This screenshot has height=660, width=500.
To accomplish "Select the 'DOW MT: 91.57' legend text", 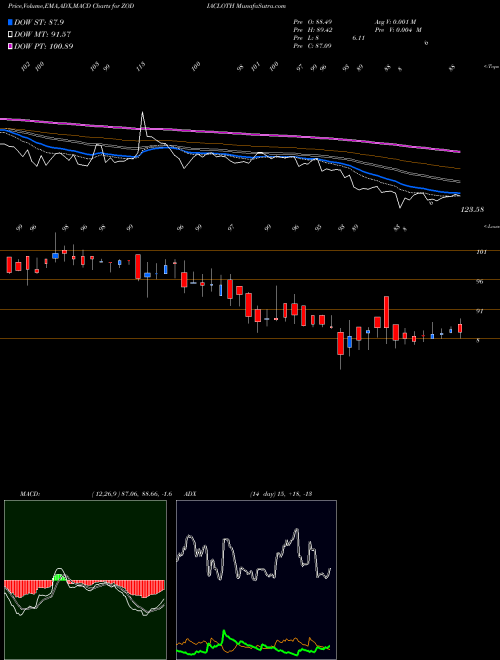I will tap(42, 35).
